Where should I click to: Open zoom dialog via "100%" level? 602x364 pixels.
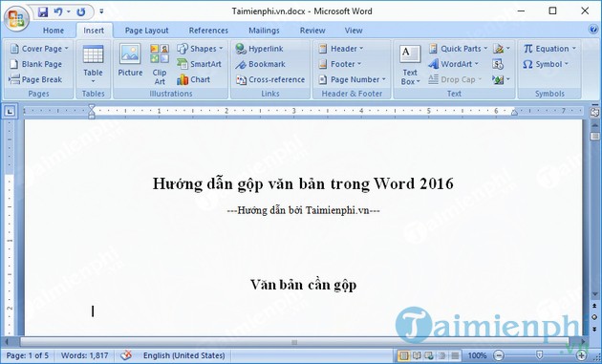477,355
